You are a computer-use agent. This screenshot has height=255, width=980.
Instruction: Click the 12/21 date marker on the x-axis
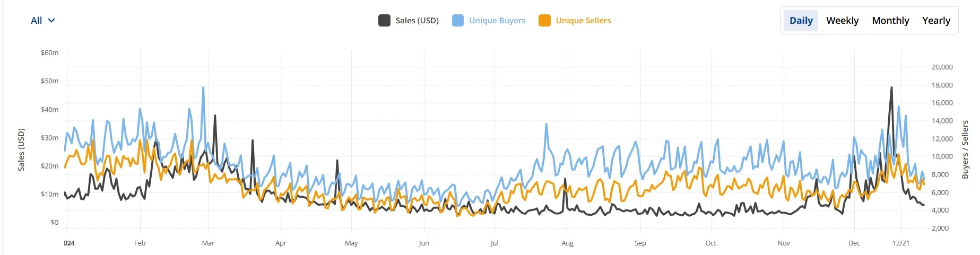click(900, 243)
